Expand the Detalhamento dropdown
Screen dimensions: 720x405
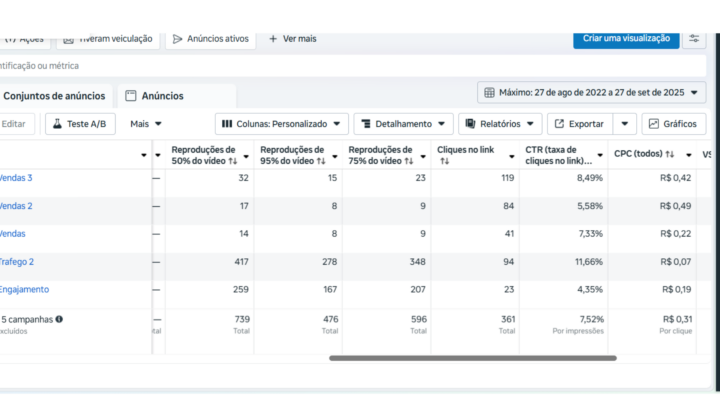point(403,124)
